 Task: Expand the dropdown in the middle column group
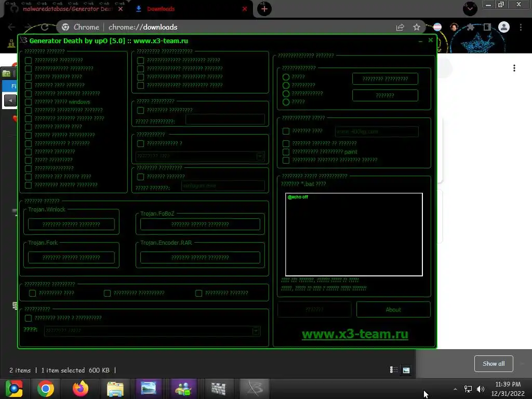(x=260, y=156)
